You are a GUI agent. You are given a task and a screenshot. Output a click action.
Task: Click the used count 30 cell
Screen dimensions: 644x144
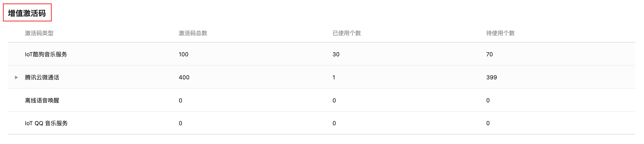[336, 54]
